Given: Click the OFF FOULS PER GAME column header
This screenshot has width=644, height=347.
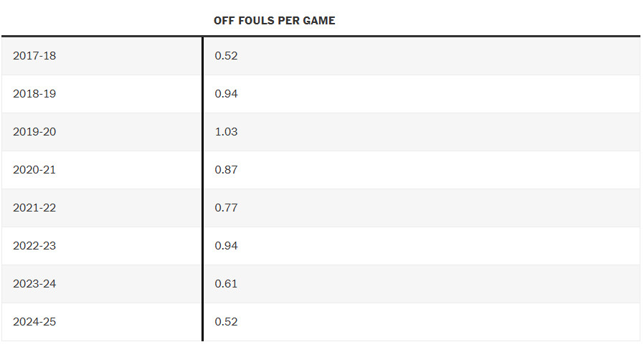Looking at the screenshot, I should (274, 21).
